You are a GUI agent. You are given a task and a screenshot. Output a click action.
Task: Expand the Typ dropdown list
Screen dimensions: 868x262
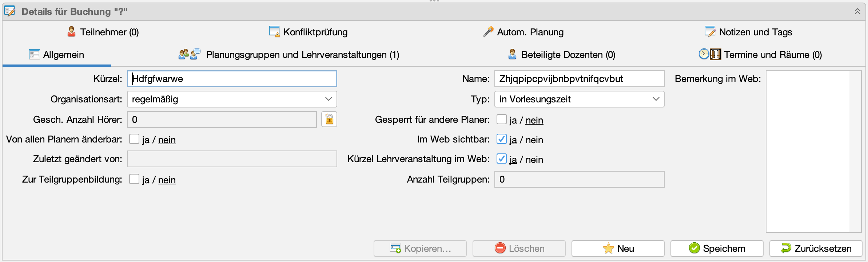point(579,99)
